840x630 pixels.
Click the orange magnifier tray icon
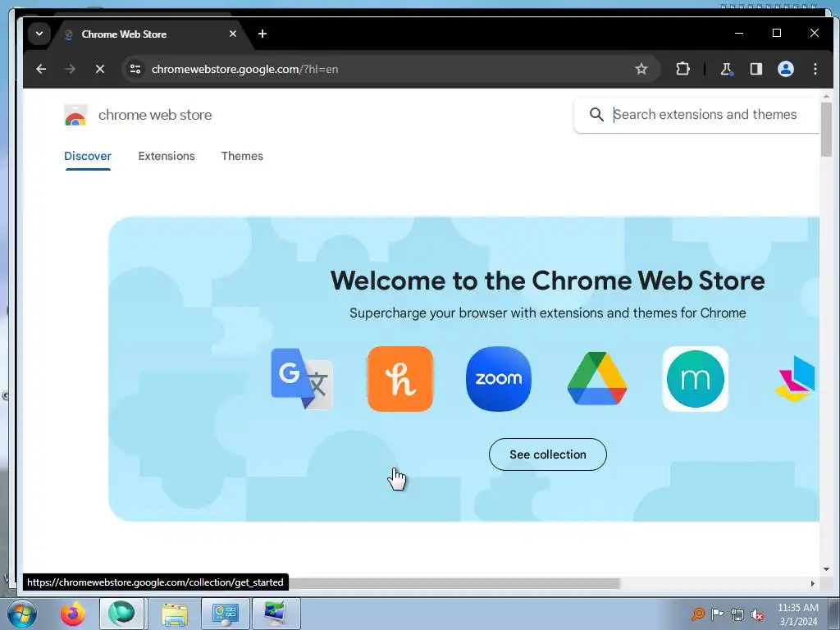(697, 614)
